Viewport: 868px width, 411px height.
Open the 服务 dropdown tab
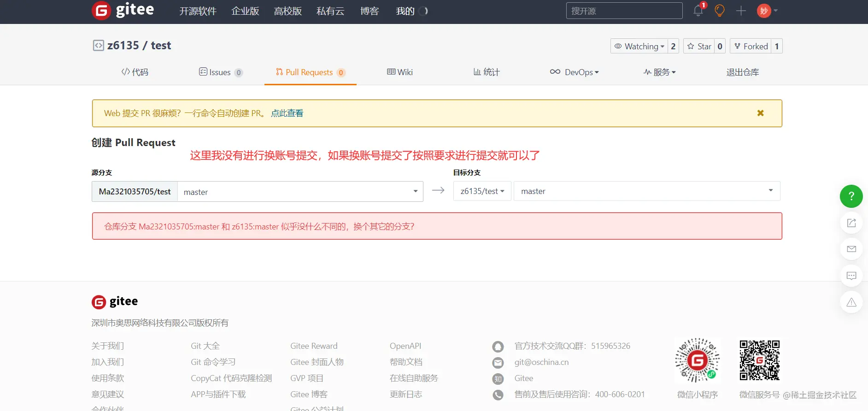[659, 72]
